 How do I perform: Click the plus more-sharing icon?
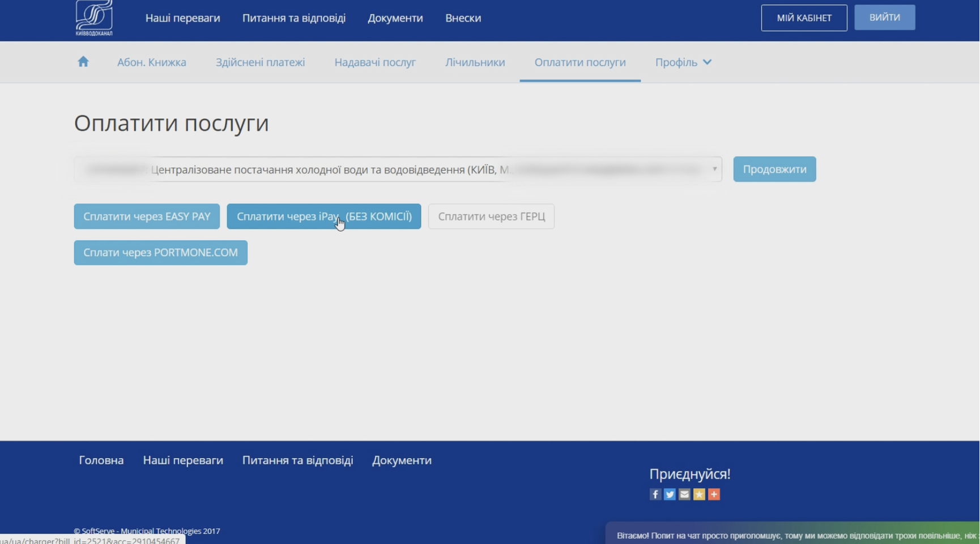click(x=714, y=495)
